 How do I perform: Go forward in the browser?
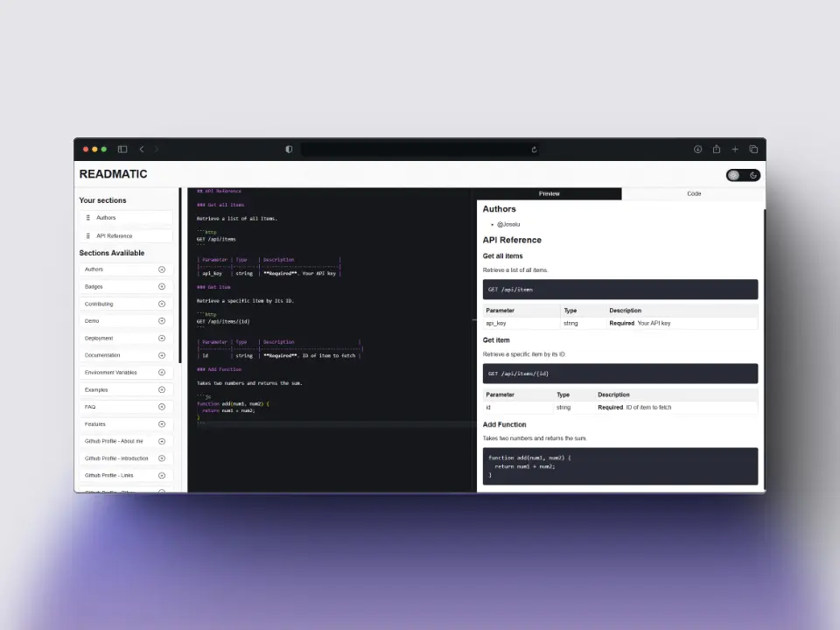coord(157,150)
